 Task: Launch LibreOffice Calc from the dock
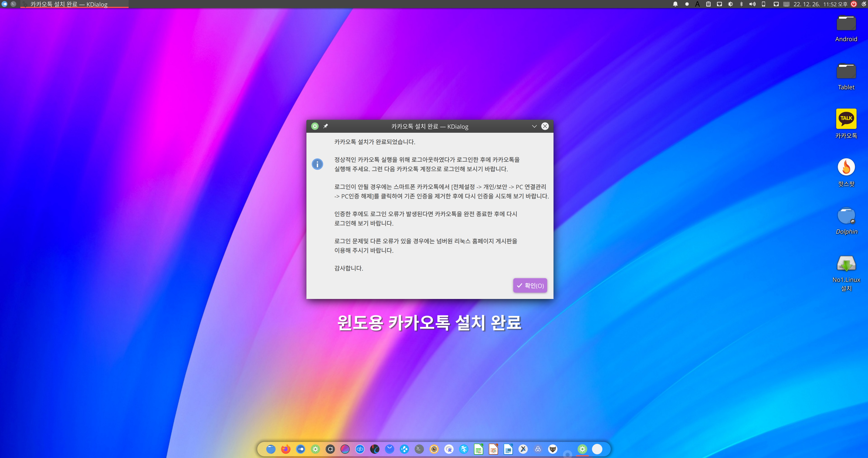(x=479, y=449)
